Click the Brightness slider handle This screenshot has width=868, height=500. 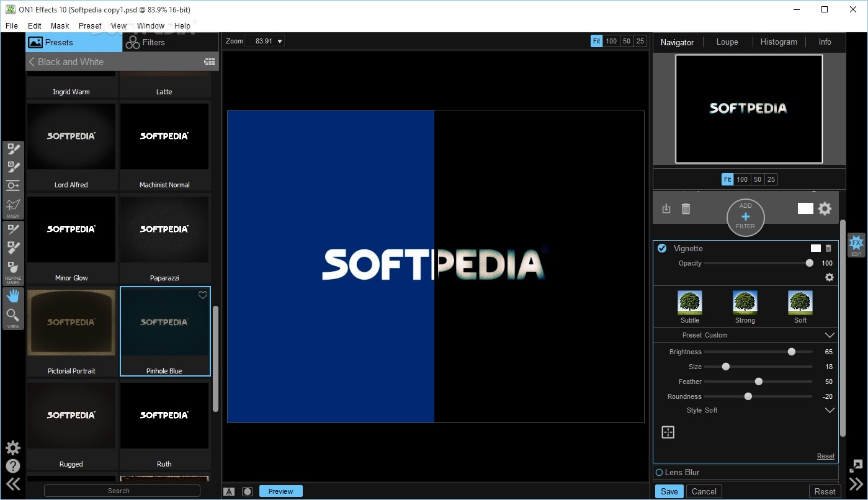[792, 352]
